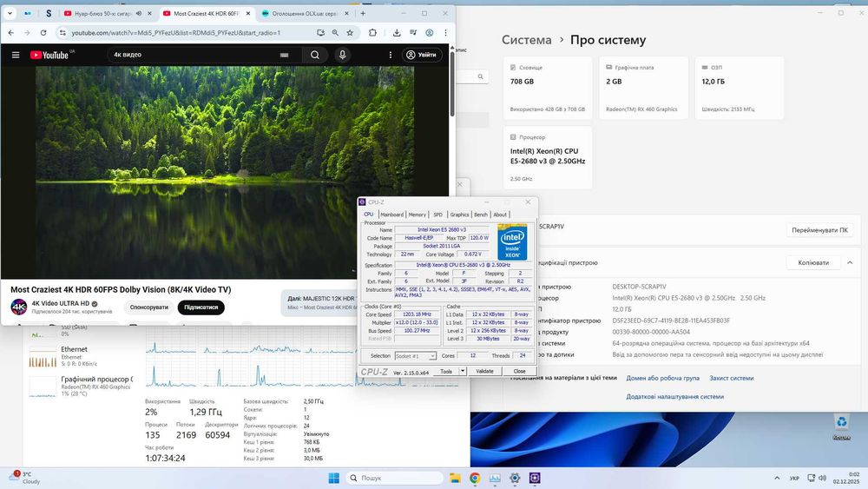Open File Explorer from taskbar
The image size is (868, 489).
coord(455,478)
